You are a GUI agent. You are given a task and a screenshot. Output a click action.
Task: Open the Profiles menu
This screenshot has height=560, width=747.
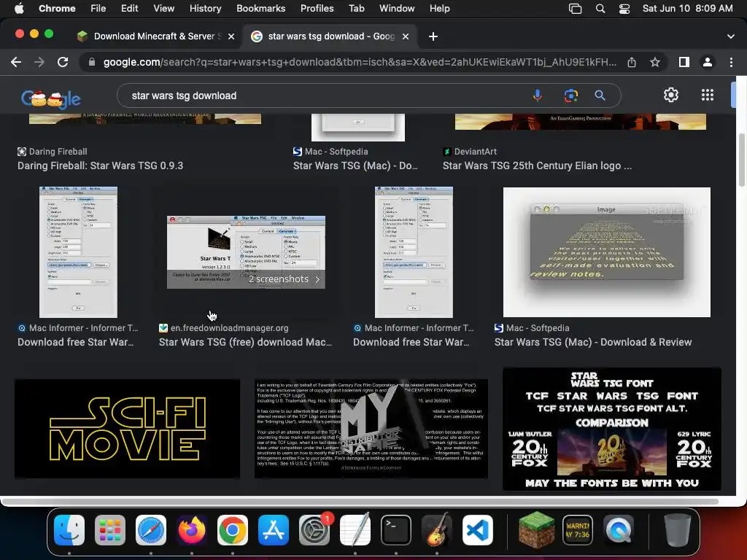click(x=317, y=9)
